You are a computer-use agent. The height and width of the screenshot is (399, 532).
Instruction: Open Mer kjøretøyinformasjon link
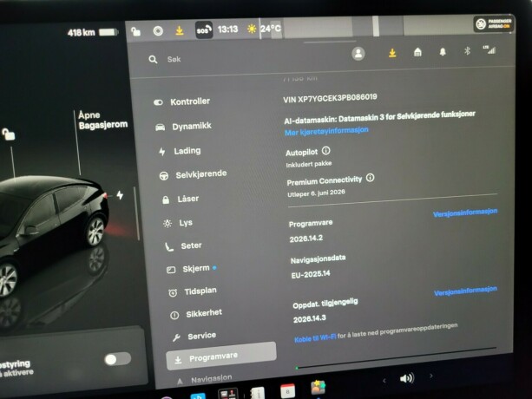point(326,131)
